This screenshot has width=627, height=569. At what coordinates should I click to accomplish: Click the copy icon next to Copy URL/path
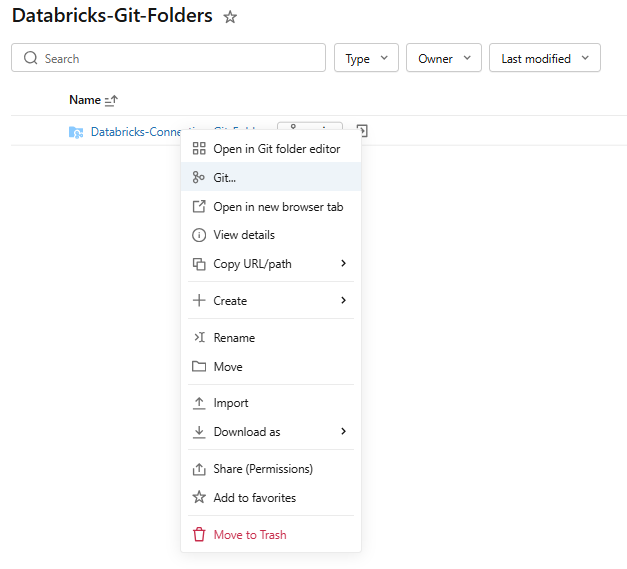pos(199,264)
